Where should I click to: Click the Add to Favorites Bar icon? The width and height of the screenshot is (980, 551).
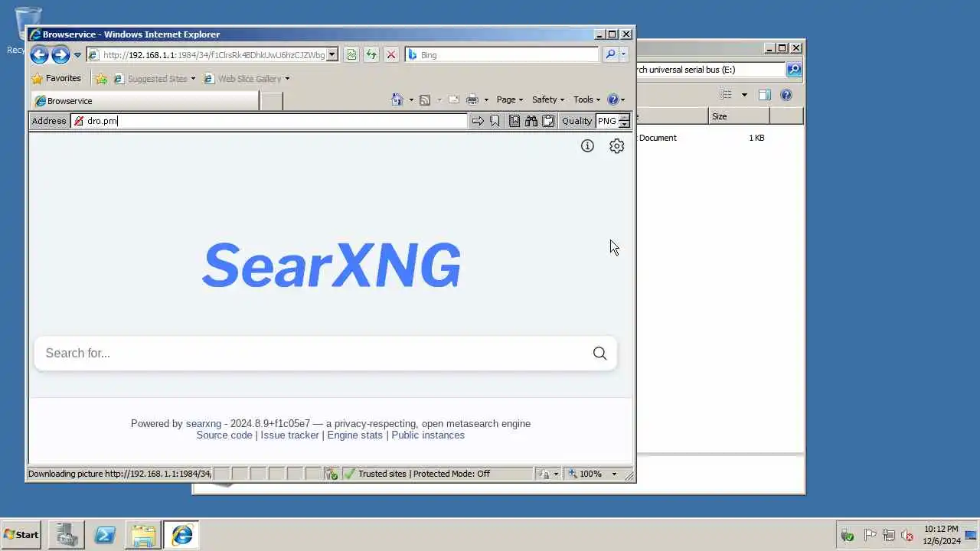tap(101, 78)
